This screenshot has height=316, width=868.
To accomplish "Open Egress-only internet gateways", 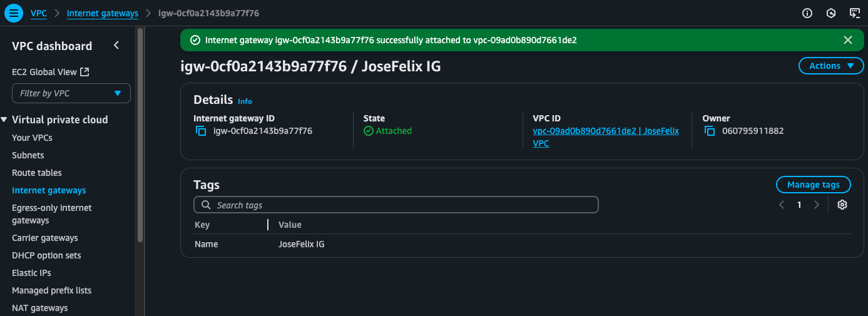I will pyautogui.click(x=52, y=214).
